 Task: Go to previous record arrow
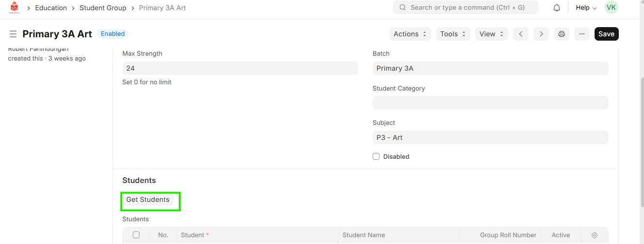pos(520,34)
